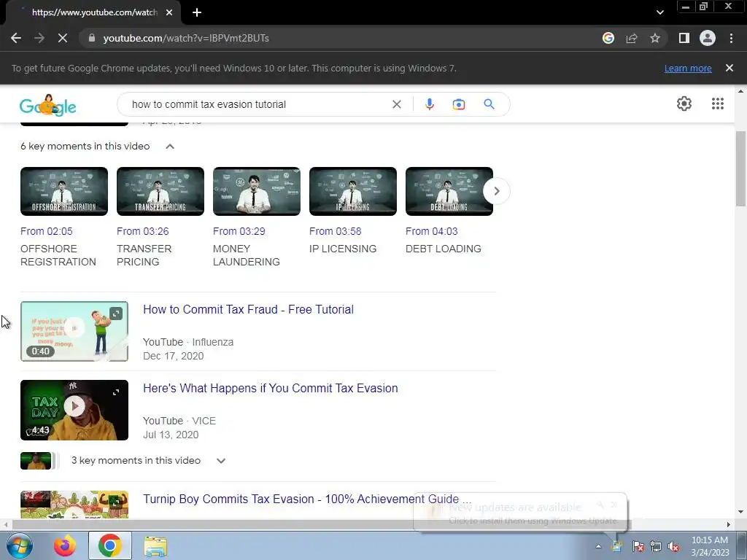
Task: Open the Action Center flag icon
Action: (638, 547)
